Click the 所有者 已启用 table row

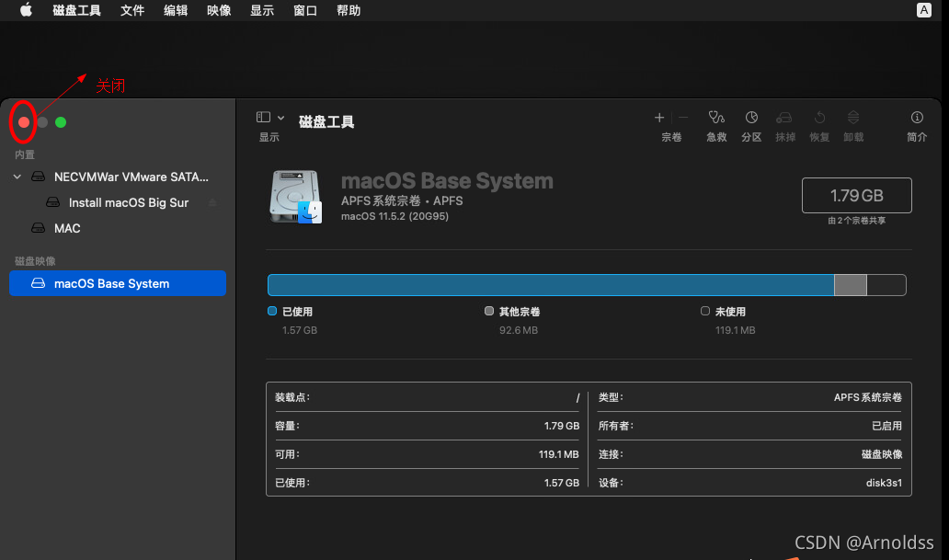(x=749, y=426)
